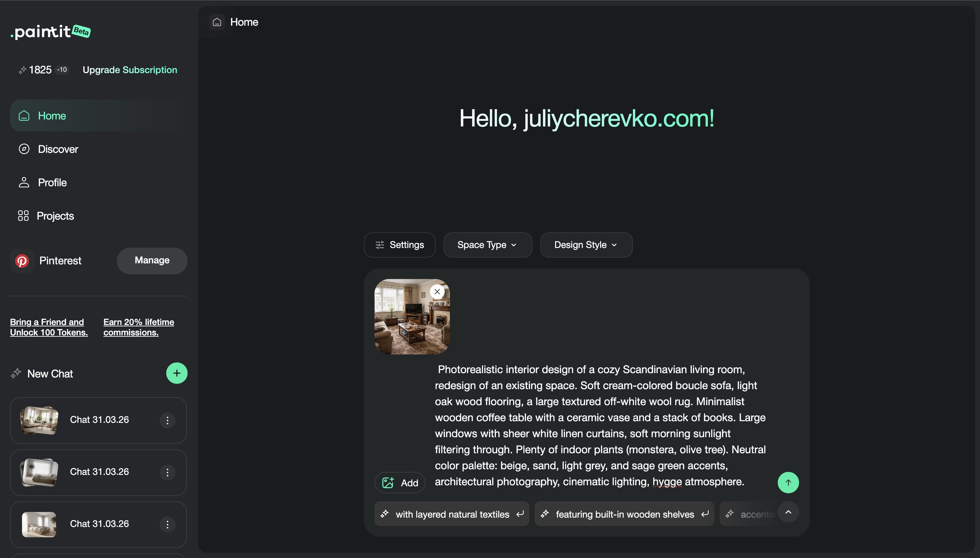The width and height of the screenshot is (980, 558).
Task: Open the Settings button above prompt
Action: [x=399, y=245]
